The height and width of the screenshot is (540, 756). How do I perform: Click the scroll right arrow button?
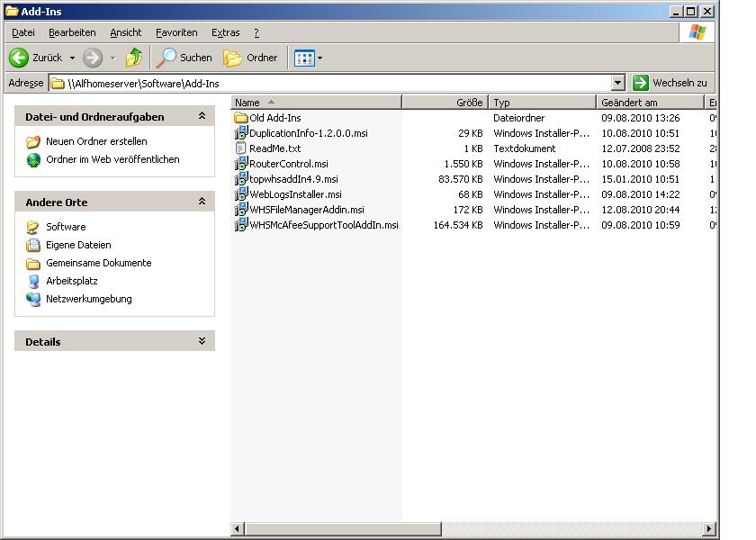click(x=709, y=528)
